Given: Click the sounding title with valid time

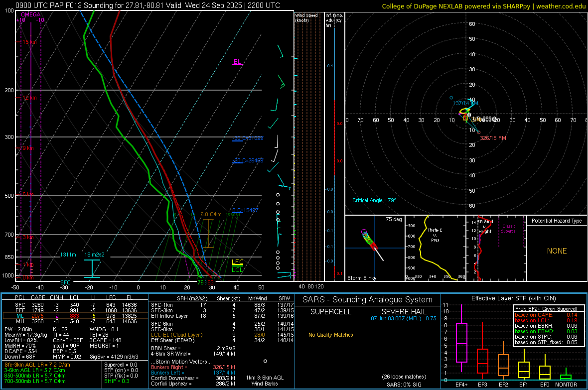Looking at the screenshot, I should [x=148, y=5].
